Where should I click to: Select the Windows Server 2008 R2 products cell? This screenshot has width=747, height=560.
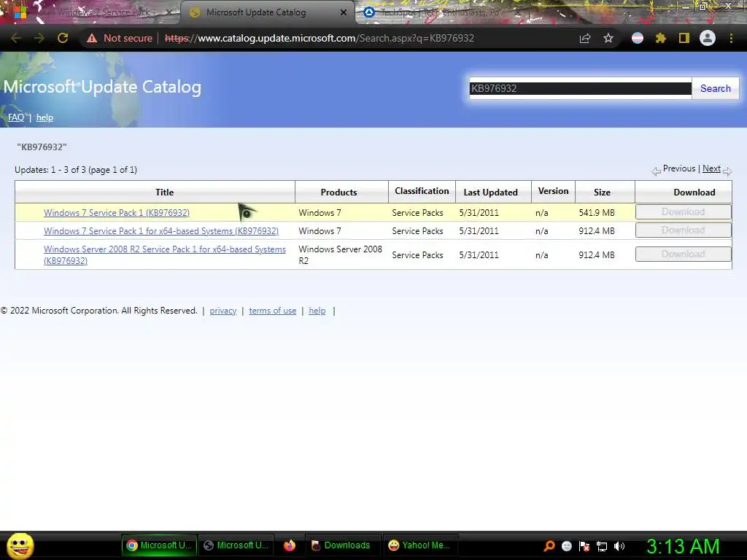340,254
